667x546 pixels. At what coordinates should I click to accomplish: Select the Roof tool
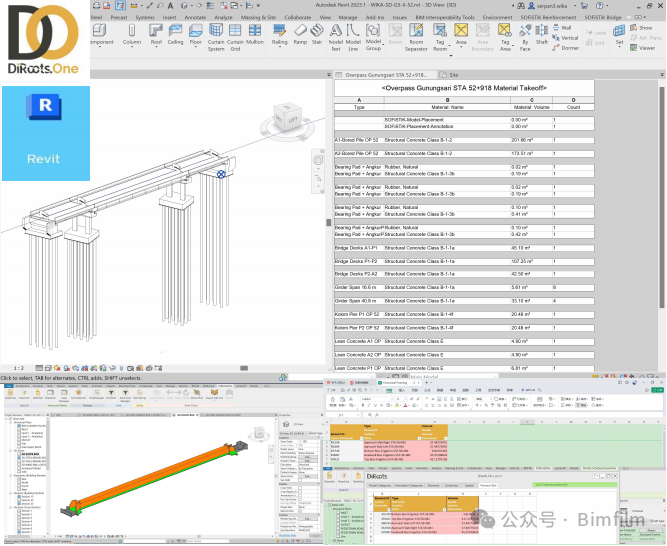(156, 34)
